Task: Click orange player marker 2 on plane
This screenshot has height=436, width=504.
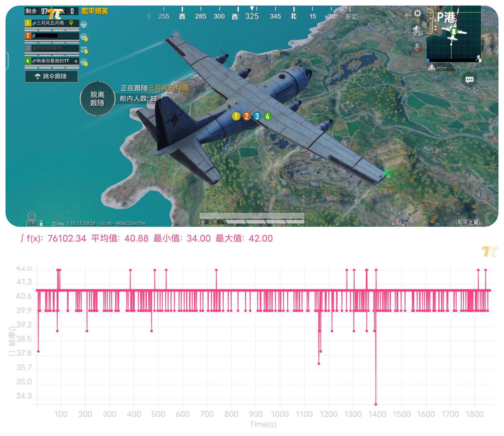Action: [247, 116]
